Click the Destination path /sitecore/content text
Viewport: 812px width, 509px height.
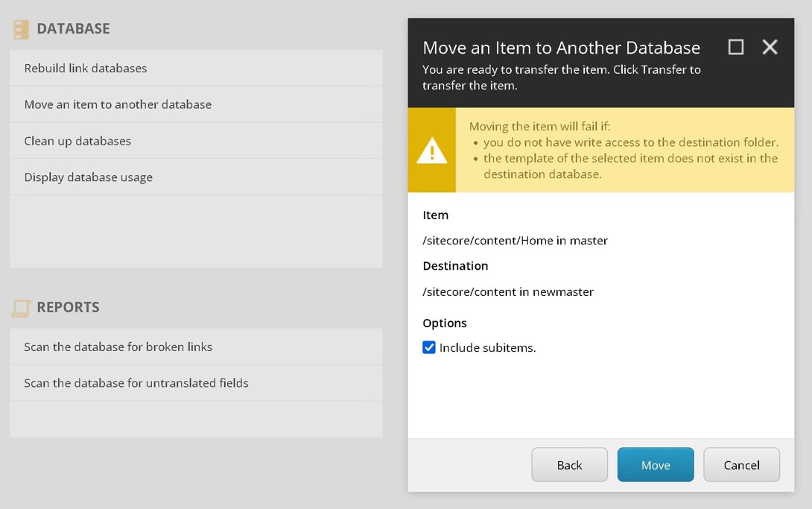(x=508, y=291)
